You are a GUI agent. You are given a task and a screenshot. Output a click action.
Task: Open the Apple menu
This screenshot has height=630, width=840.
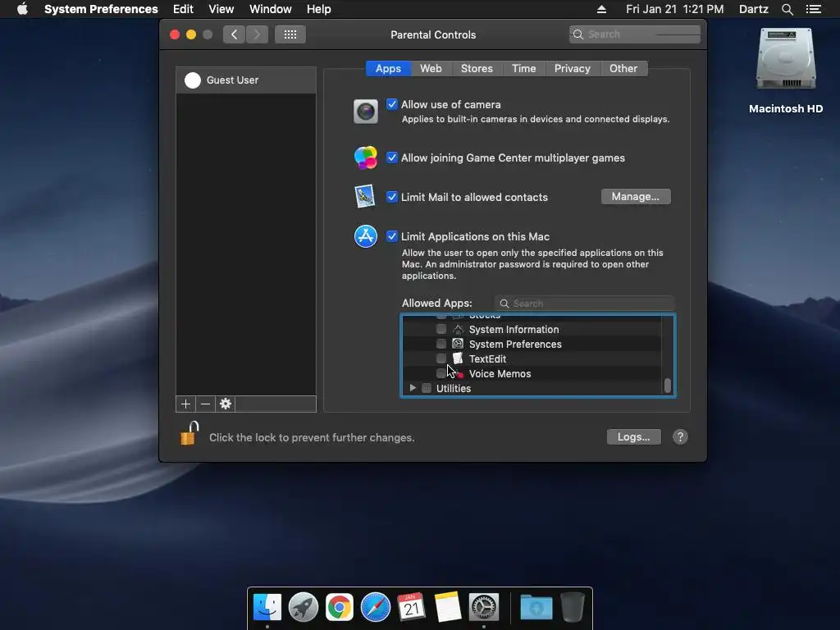pos(22,9)
